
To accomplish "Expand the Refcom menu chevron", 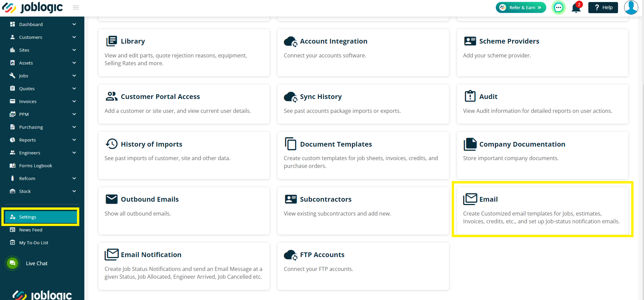I will pyautogui.click(x=74, y=178).
